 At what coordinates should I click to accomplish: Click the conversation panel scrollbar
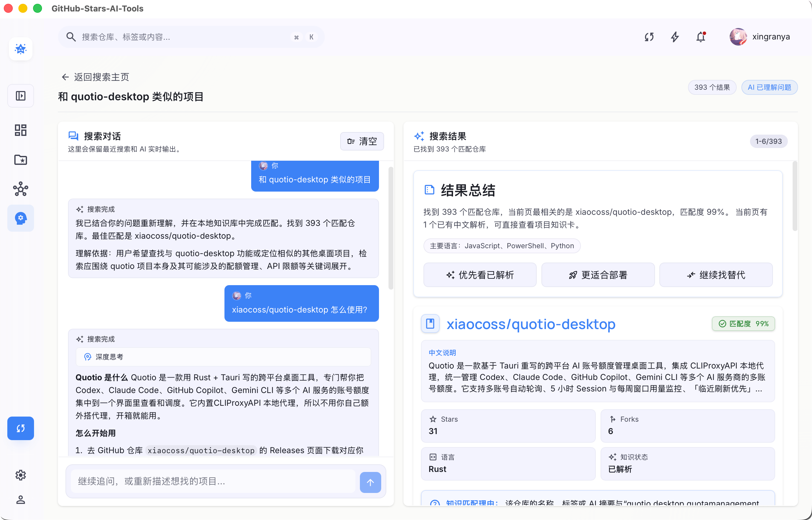click(391, 228)
